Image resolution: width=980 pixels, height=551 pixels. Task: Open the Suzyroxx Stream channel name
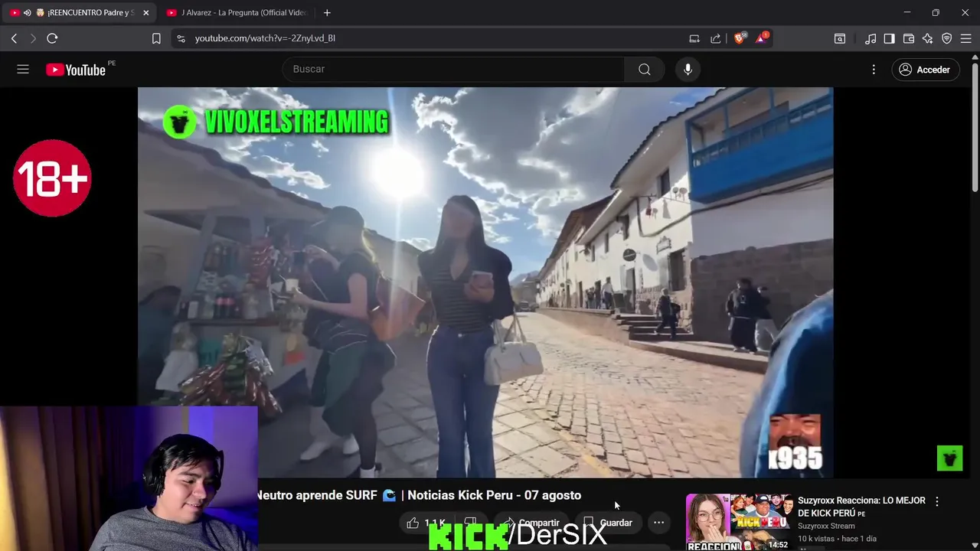pyautogui.click(x=826, y=526)
